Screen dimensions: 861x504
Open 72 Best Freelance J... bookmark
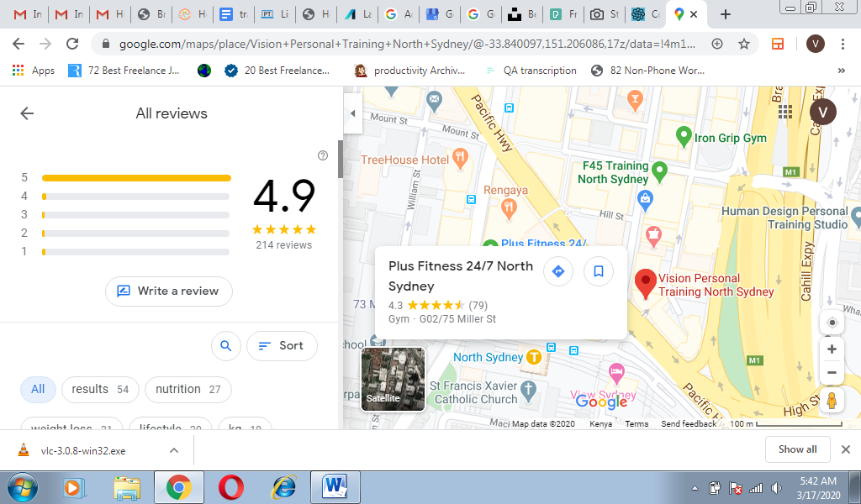coord(124,71)
